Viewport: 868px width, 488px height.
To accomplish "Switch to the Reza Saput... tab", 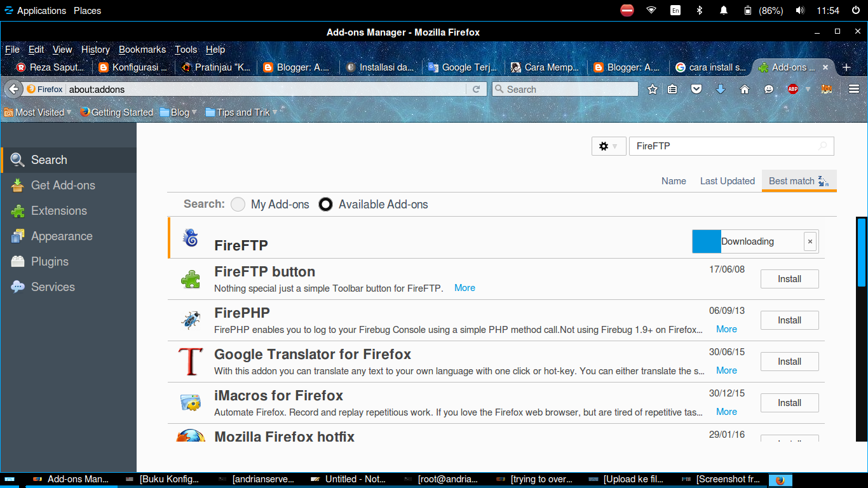I will click(51, 67).
